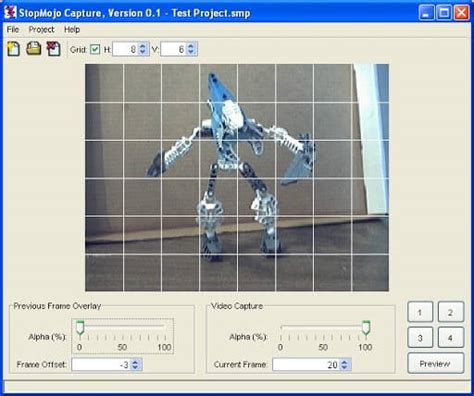Image resolution: width=474 pixels, height=396 pixels.
Task: Increment the Frame Offset spinner
Action: (135, 361)
